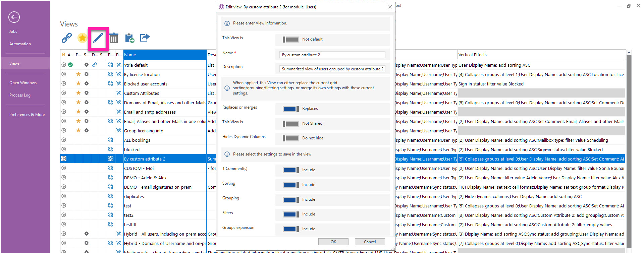Select radio button for By license location row
This screenshot has width=644, height=253.
[x=64, y=74]
